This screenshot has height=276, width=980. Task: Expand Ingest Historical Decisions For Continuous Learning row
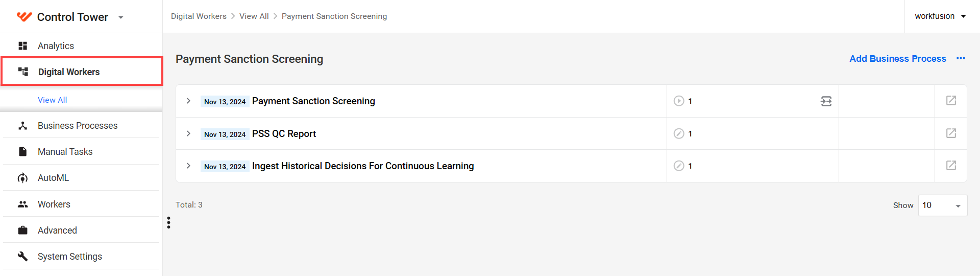pyautogui.click(x=188, y=166)
